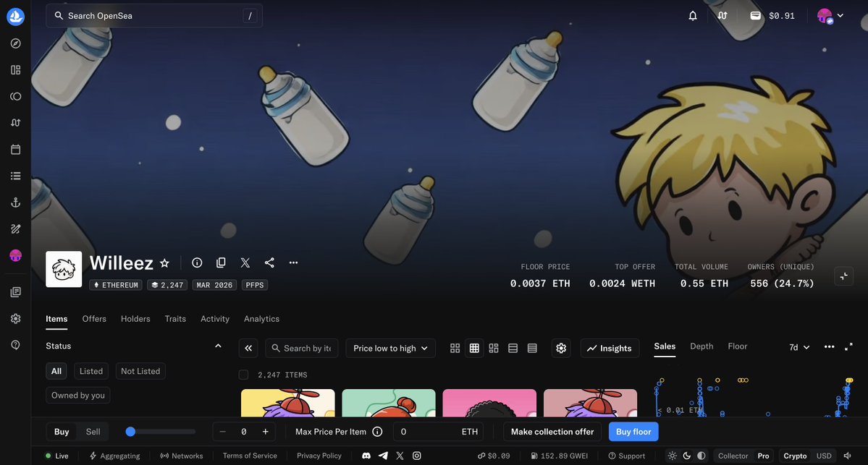This screenshot has width=868, height=465.
Task: Switch to the Activity tab
Action: pyautogui.click(x=215, y=319)
